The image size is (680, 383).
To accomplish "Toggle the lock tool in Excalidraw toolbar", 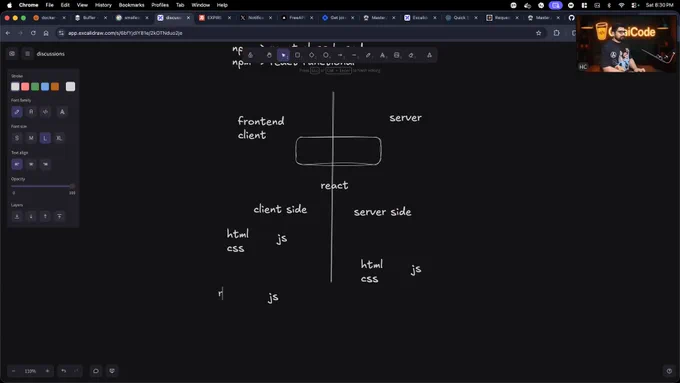I will pyautogui.click(x=250, y=55).
